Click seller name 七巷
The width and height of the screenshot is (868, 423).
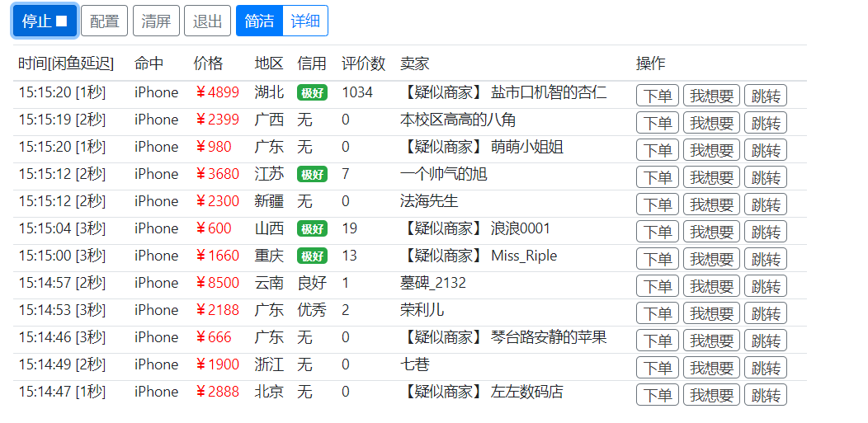[x=415, y=364]
